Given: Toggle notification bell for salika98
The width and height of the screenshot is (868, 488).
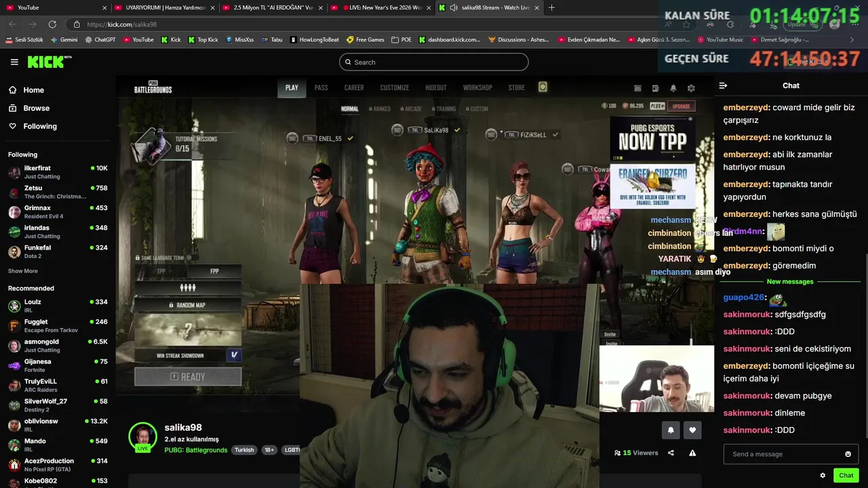Looking at the screenshot, I should (671, 430).
